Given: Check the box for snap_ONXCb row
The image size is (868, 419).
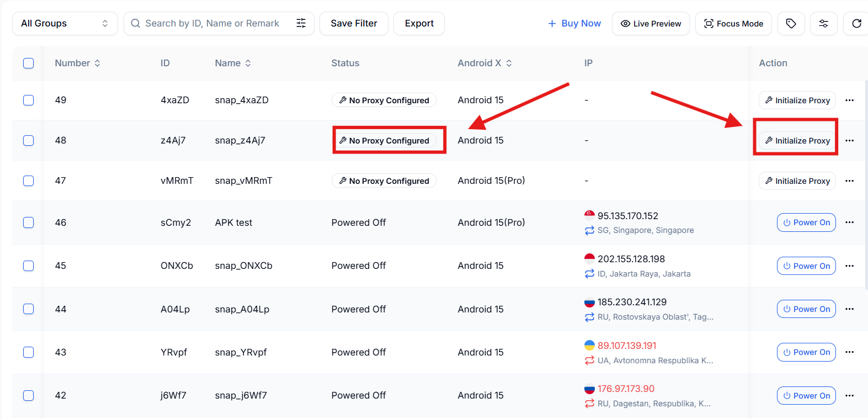Looking at the screenshot, I should (29, 266).
